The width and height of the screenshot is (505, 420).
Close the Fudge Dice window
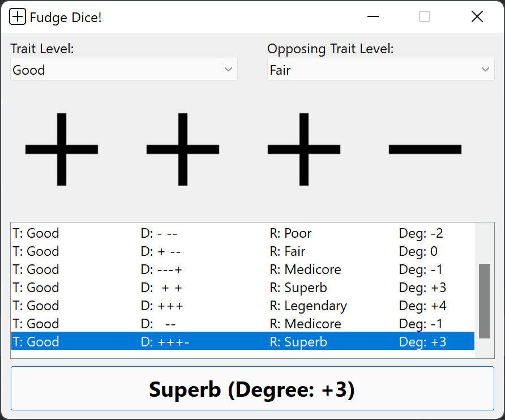(477, 16)
